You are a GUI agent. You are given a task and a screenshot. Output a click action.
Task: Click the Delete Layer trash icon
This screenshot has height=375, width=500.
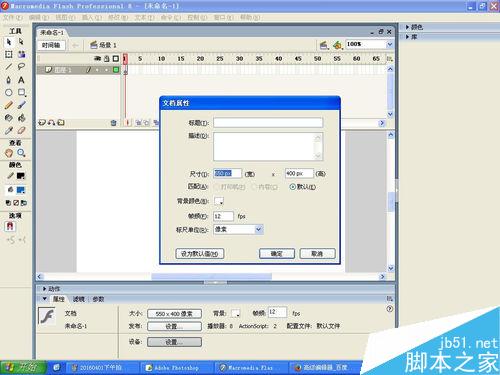click(113, 123)
